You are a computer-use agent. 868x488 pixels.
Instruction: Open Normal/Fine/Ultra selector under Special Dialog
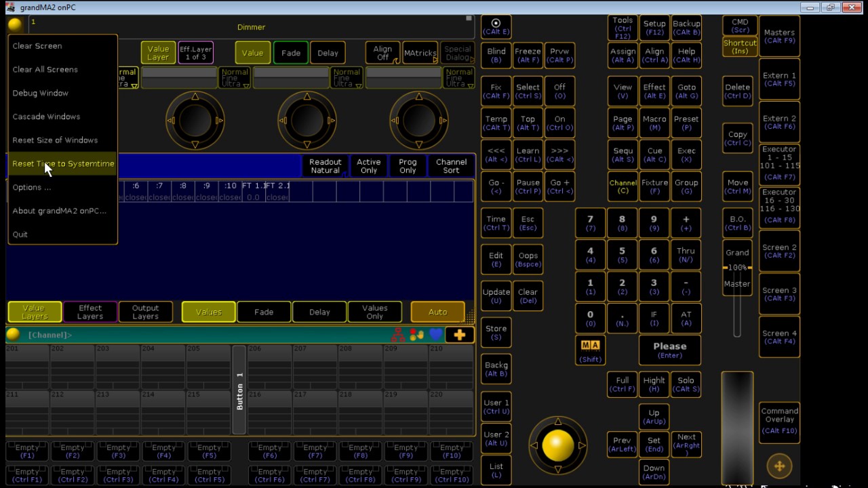[x=459, y=77]
